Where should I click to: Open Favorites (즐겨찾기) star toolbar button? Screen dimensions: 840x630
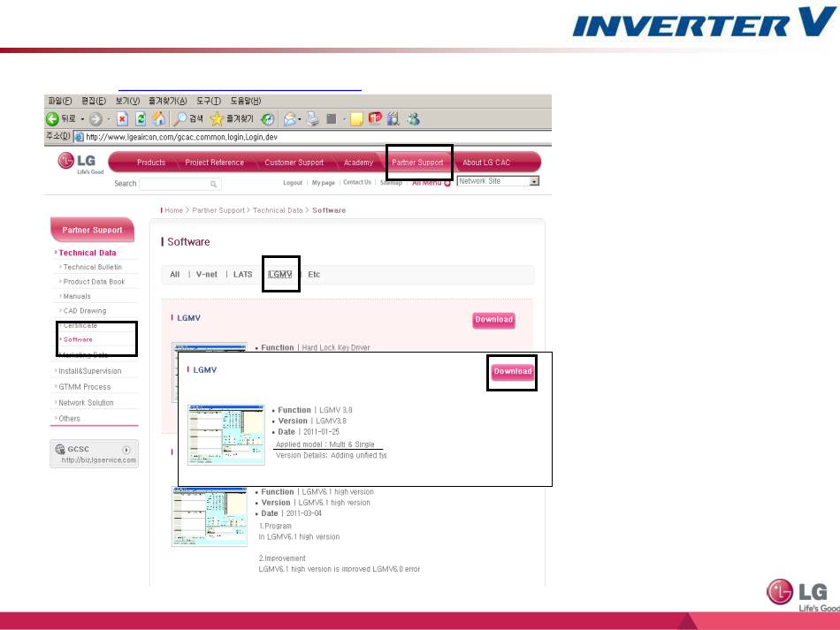click(x=232, y=118)
